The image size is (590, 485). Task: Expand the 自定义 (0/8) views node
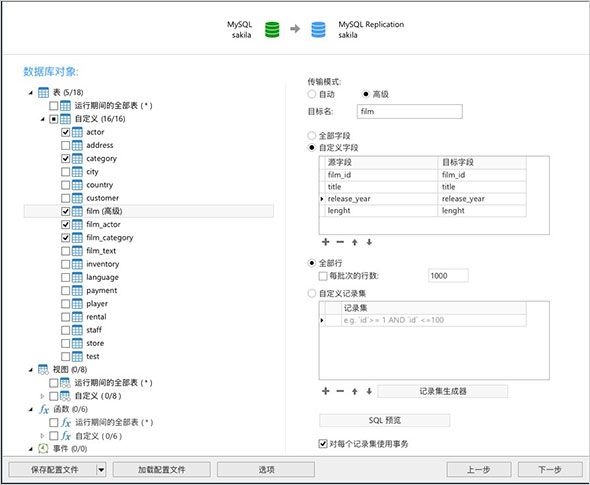tap(42, 396)
